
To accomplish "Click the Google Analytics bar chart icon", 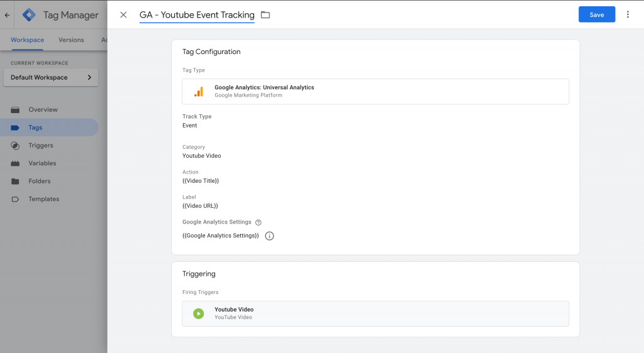I will click(199, 92).
